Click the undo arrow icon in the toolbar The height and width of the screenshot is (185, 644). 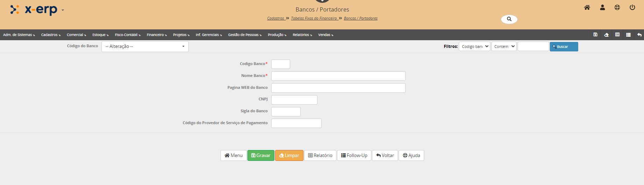coord(639,35)
